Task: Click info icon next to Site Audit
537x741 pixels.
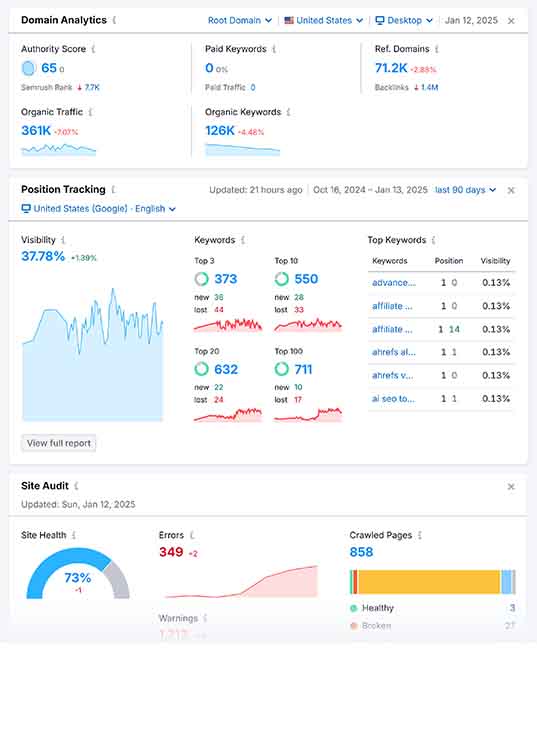Action: coord(76,486)
